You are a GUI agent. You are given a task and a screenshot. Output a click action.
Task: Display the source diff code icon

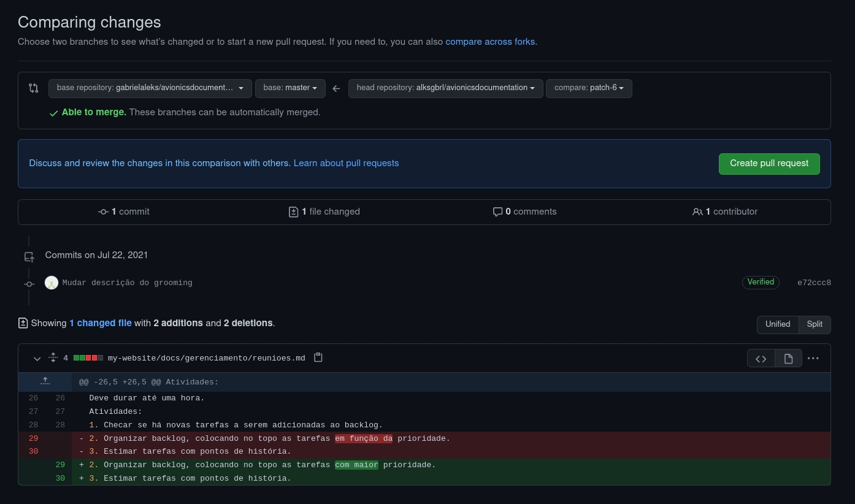pyautogui.click(x=761, y=359)
